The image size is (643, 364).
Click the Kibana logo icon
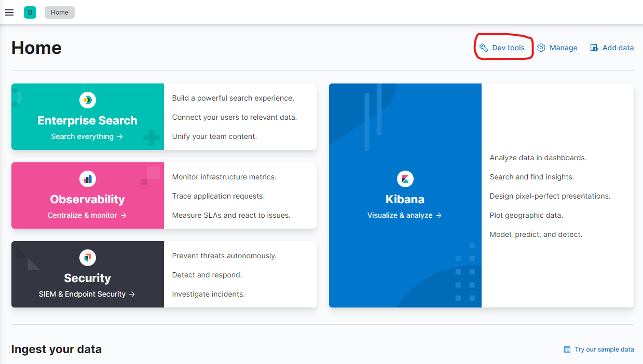[x=405, y=179]
